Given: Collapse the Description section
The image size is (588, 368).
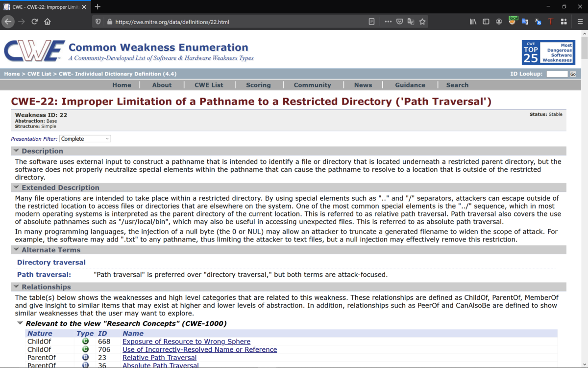Looking at the screenshot, I should point(16,151).
